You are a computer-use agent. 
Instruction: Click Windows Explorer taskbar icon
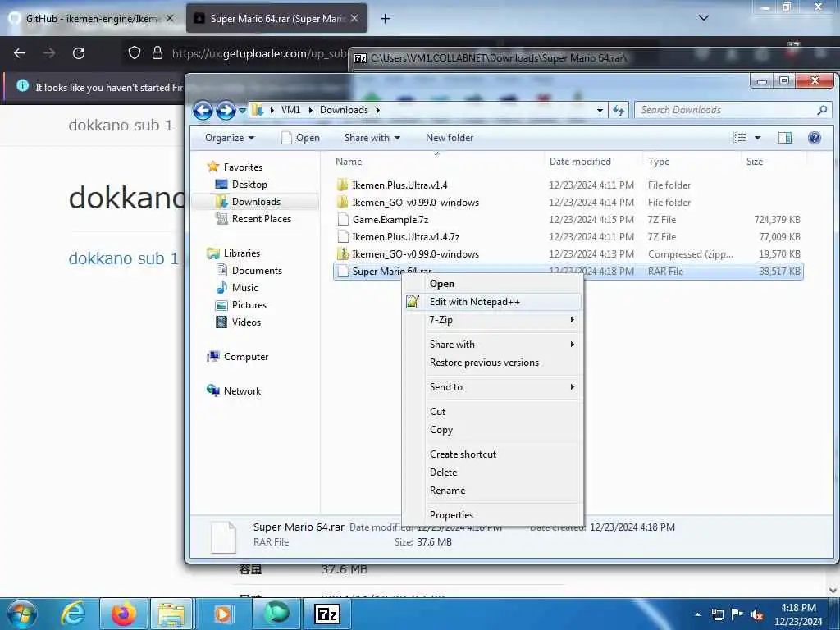tap(171, 614)
